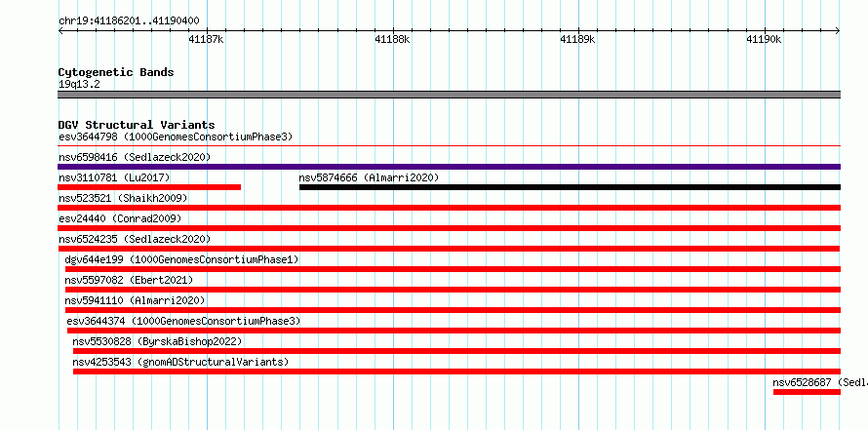
Task: Click the chr19:41186201..41190400 coordinate label
Action: [x=129, y=21]
